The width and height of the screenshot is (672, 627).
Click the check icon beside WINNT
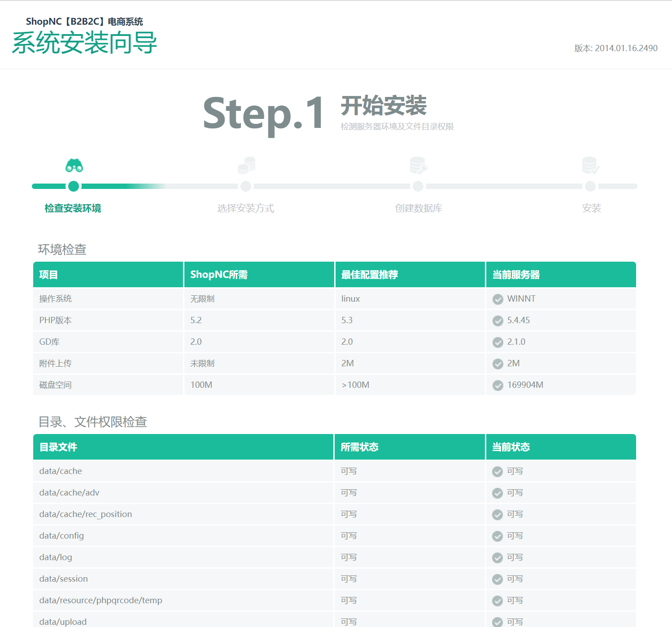(x=498, y=299)
